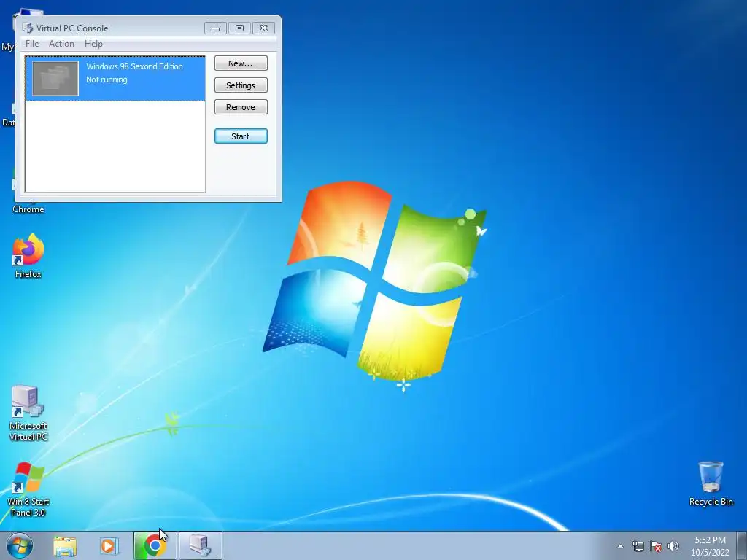The image size is (747, 560).
Task: Select the Firefox desktop icon
Action: (x=28, y=256)
